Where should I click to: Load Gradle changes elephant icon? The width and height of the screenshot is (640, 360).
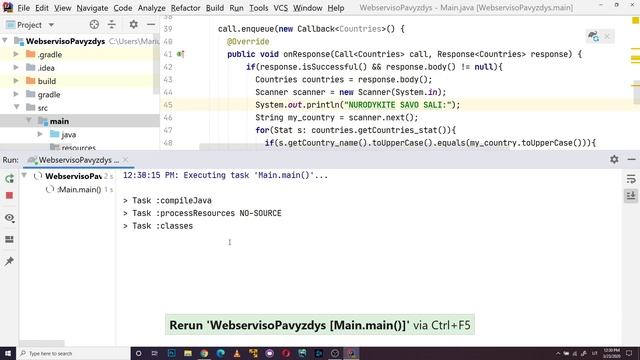coord(593,36)
